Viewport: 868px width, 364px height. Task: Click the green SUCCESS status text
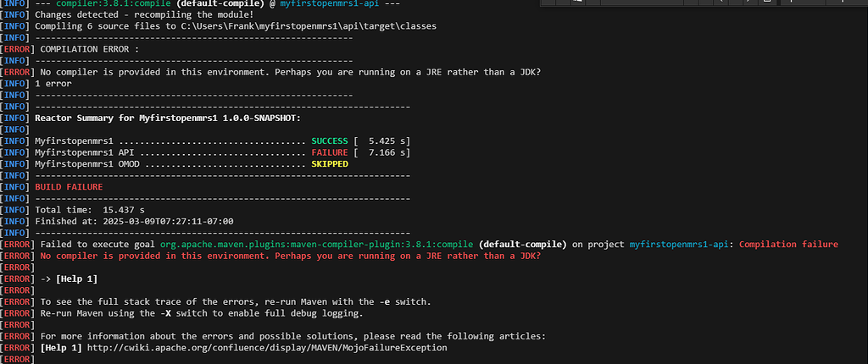[x=331, y=141]
